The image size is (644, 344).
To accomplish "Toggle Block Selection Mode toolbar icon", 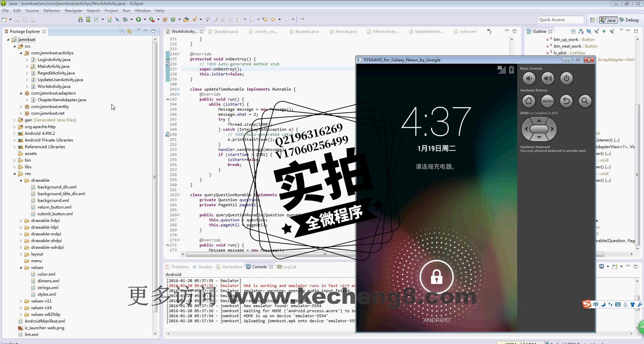I will tap(223, 19).
